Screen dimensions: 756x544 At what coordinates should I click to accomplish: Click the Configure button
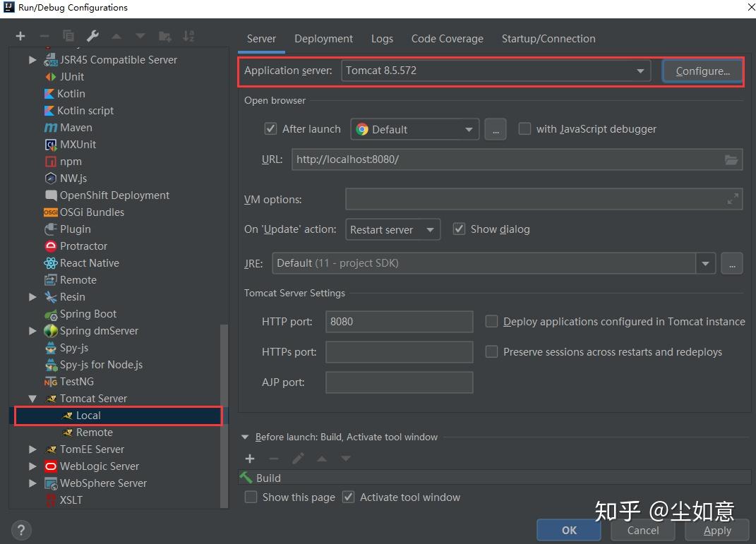702,71
